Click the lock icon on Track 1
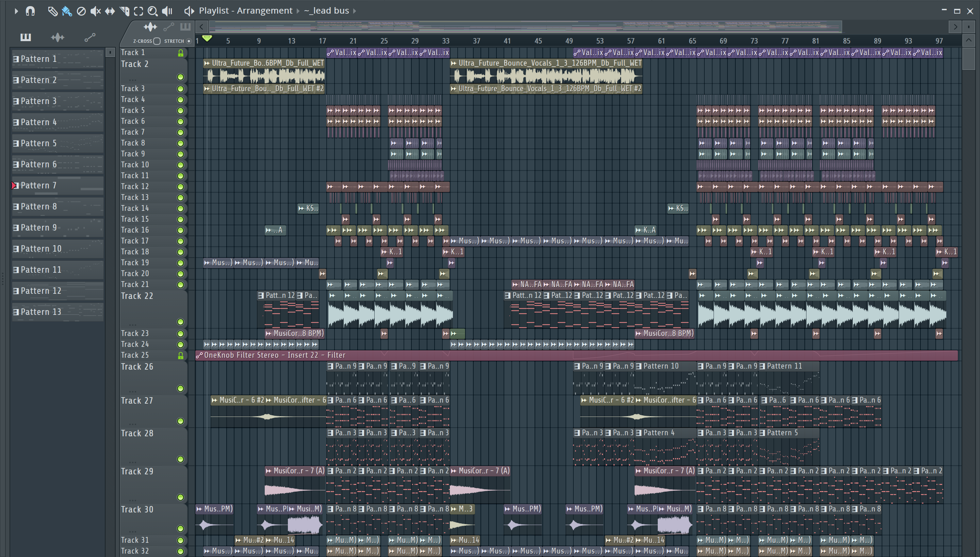980x557 pixels. pyautogui.click(x=181, y=53)
